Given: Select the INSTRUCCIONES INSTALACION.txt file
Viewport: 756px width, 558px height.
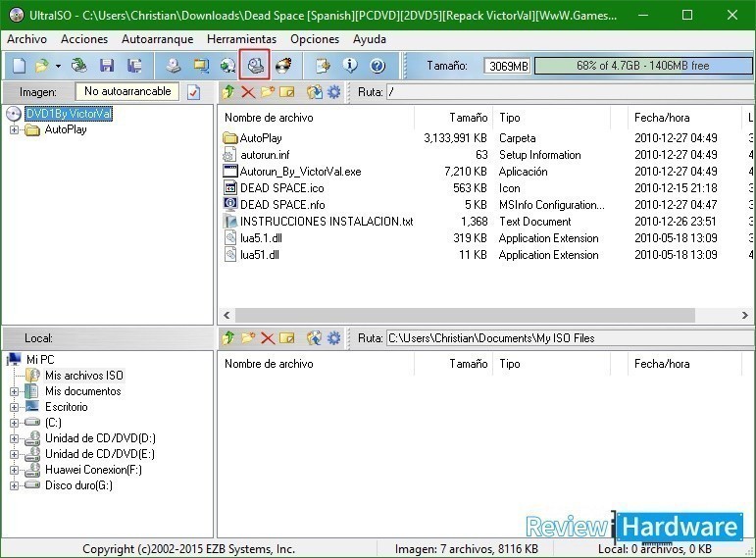Looking at the screenshot, I should tap(326, 222).
